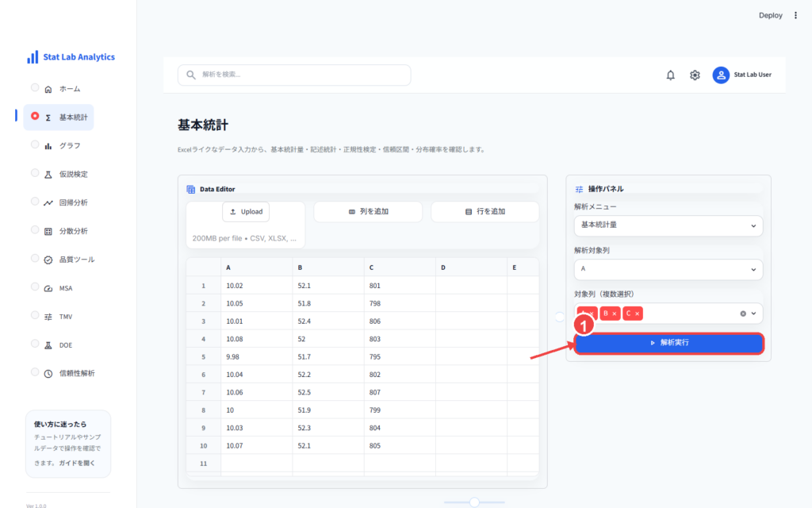Viewport: 812px width, 508px height.
Task: Select the 基本統計 sigma icon in sidebar
Action: [48, 117]
